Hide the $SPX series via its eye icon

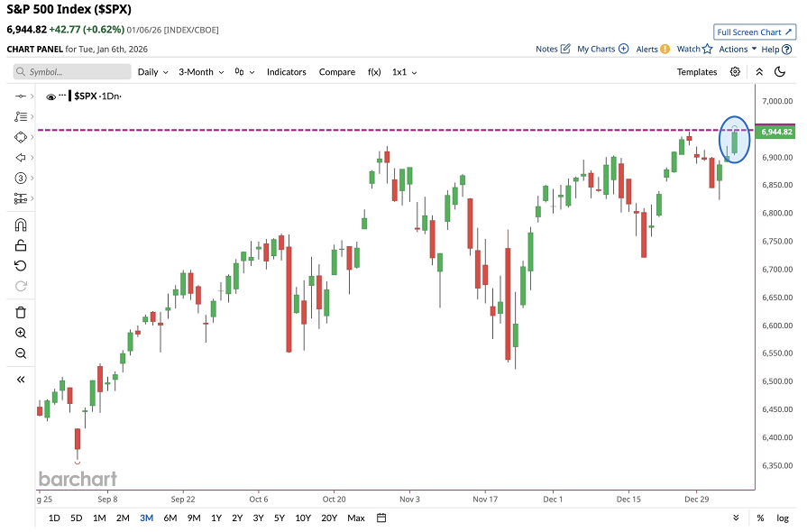pos(52,96)
